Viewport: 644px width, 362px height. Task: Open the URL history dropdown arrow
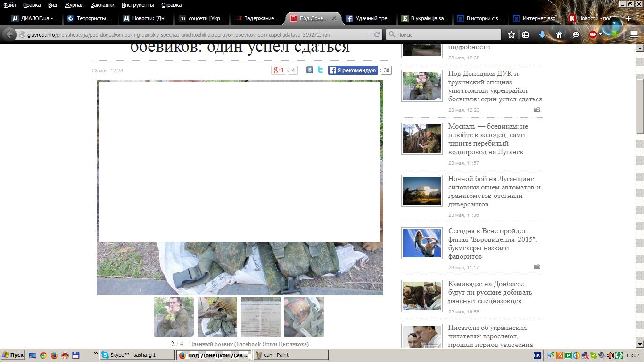369,34
